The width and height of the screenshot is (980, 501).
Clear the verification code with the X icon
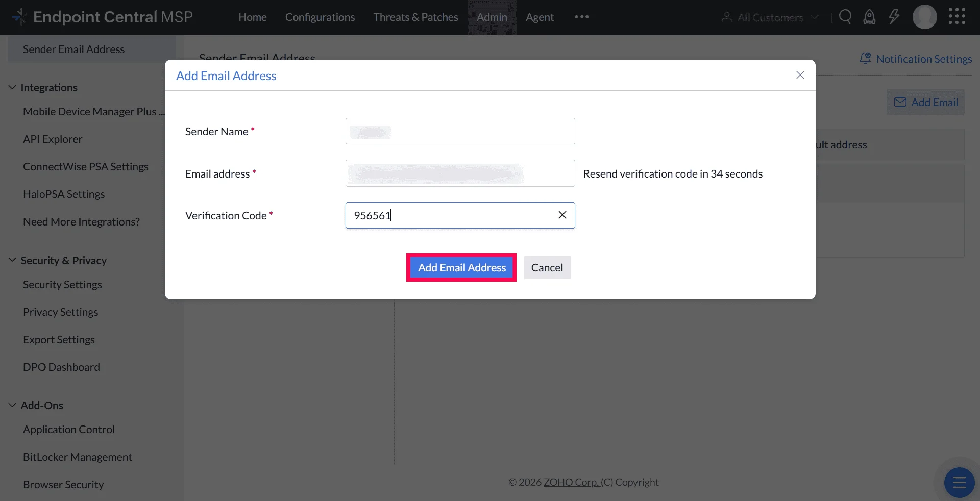[x=562, y=215]
